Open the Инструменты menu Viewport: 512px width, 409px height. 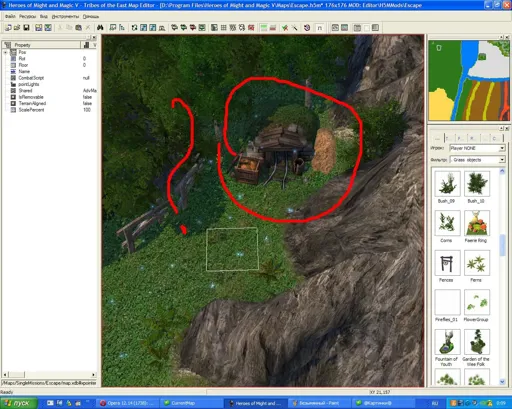coord(65,16)
